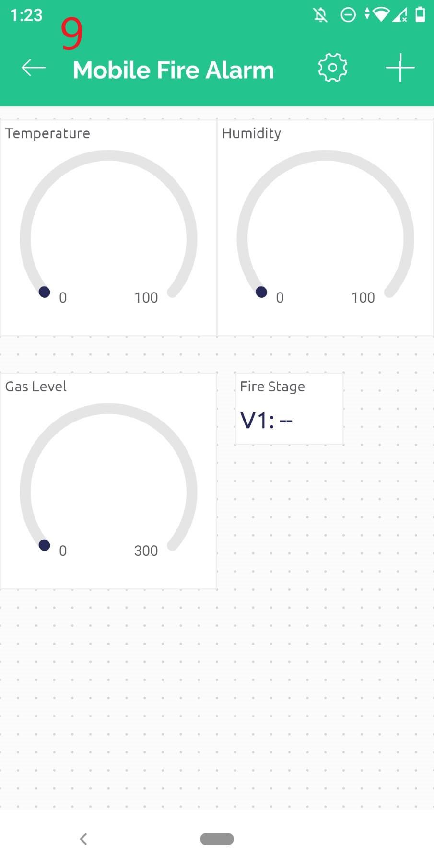This screenshot has width=434, height=868.
Task: Tap the battery status icon
Action: click(420, 15)
